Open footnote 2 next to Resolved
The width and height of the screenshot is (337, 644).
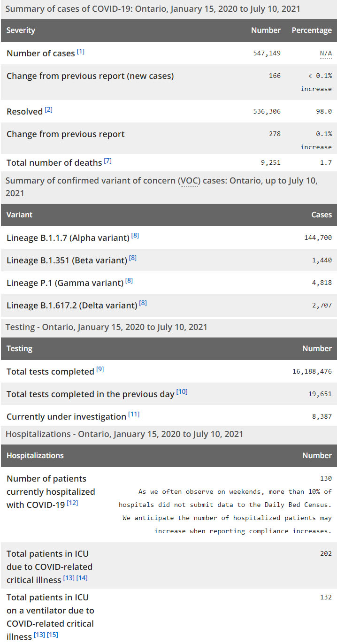49,110
